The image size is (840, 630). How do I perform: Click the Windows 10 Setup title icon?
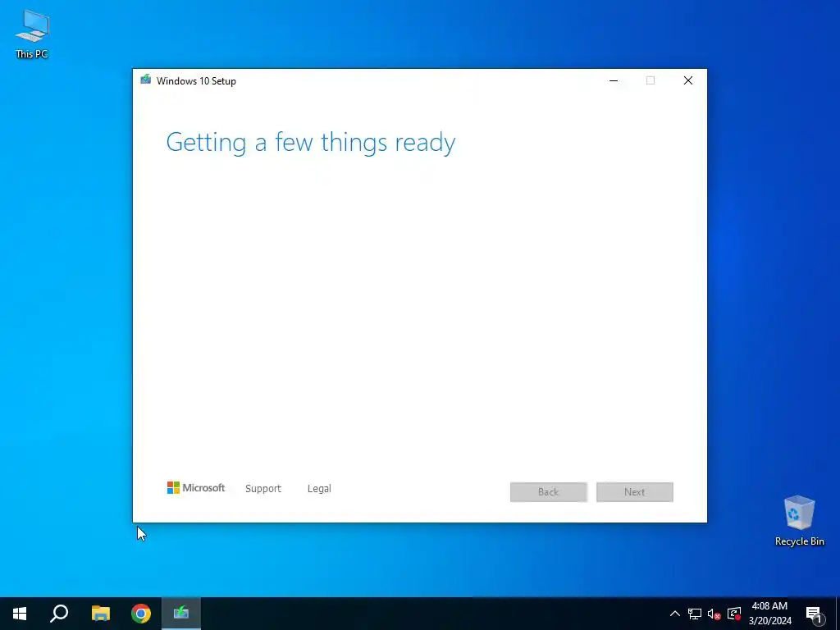146,80
